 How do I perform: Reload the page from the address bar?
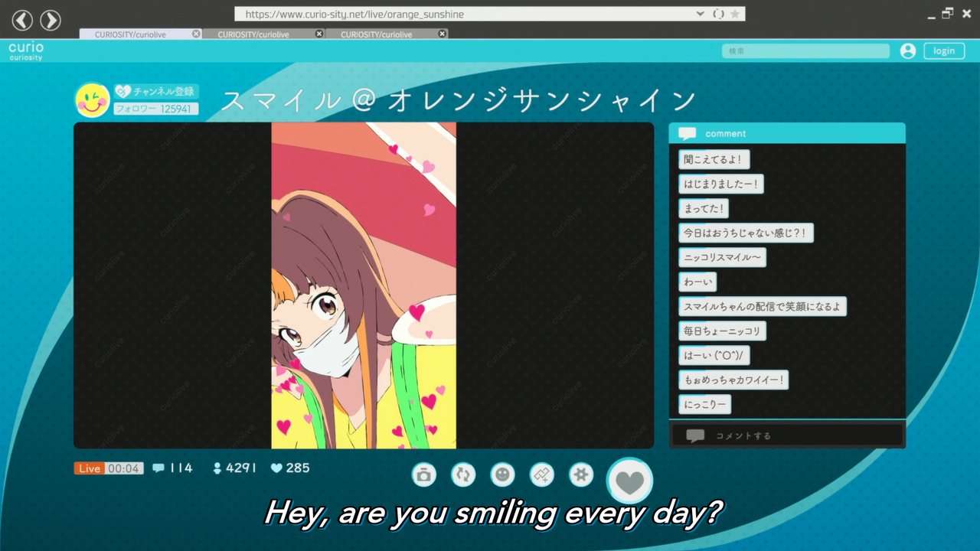[x=718, y=14]
